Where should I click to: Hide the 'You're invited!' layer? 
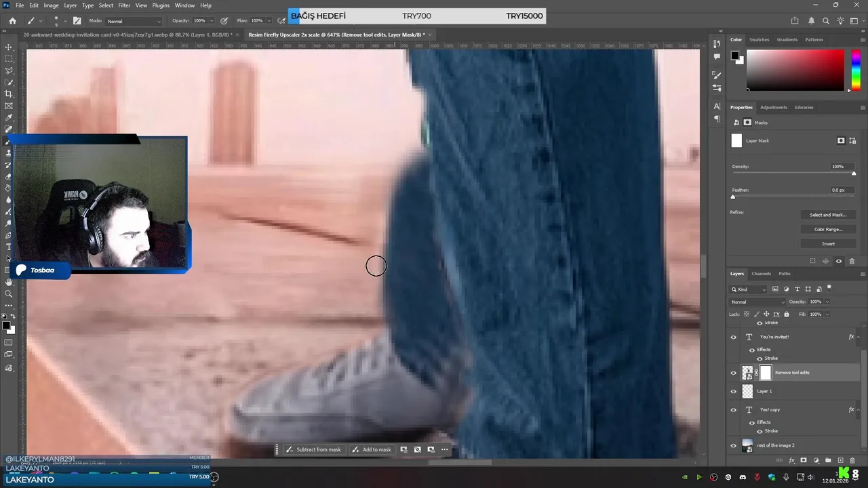(733, 337)
